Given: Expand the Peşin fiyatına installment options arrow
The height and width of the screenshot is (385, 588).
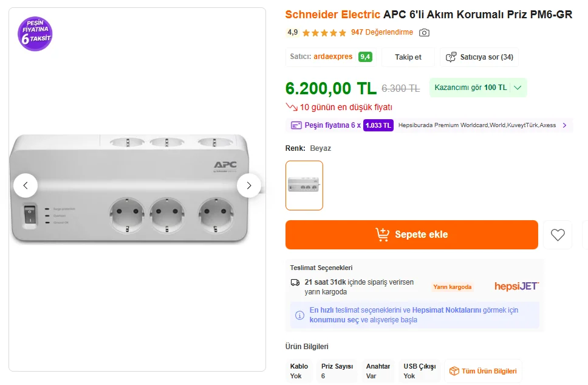Looking at the screenshot, I should point(564,125).
